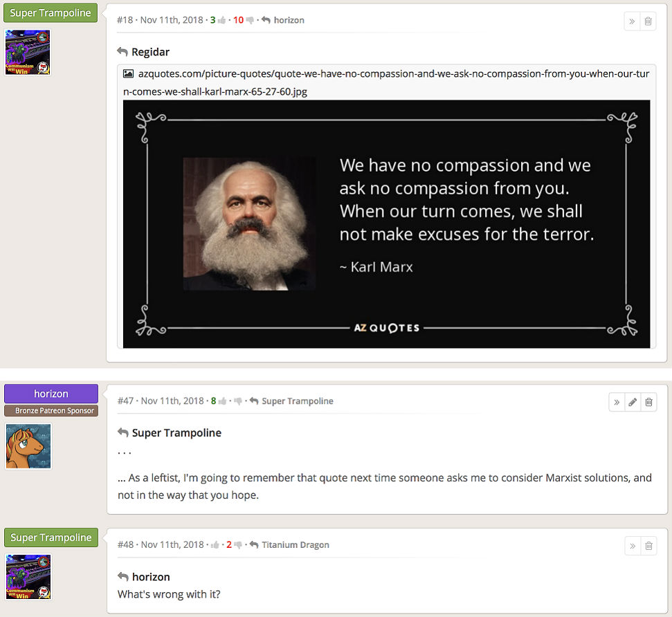
Task: Click the quote arrows icon on comment #18
Action: click(632, 21)
